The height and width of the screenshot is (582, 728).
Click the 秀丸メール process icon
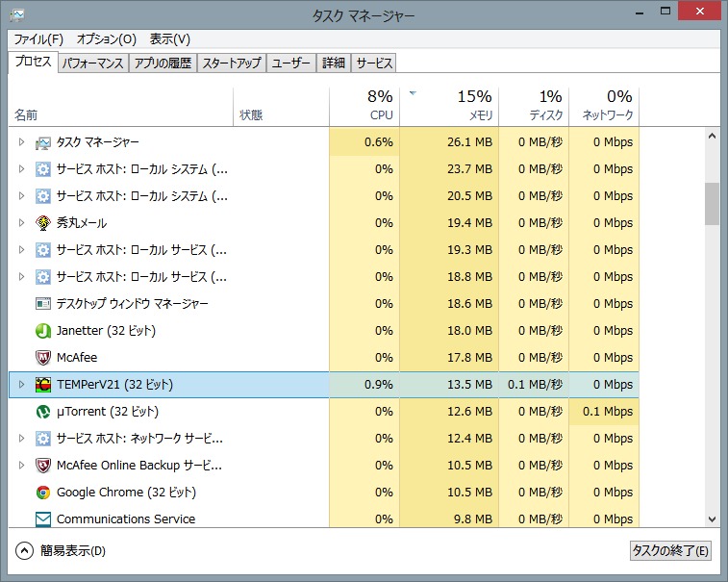pos(43,223)
